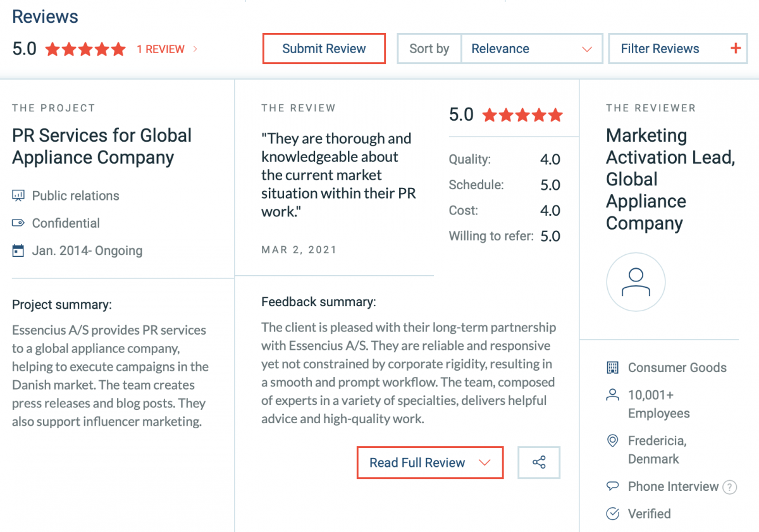
Task: Click the Project summary heading
Action: click(x=62, y=305)
